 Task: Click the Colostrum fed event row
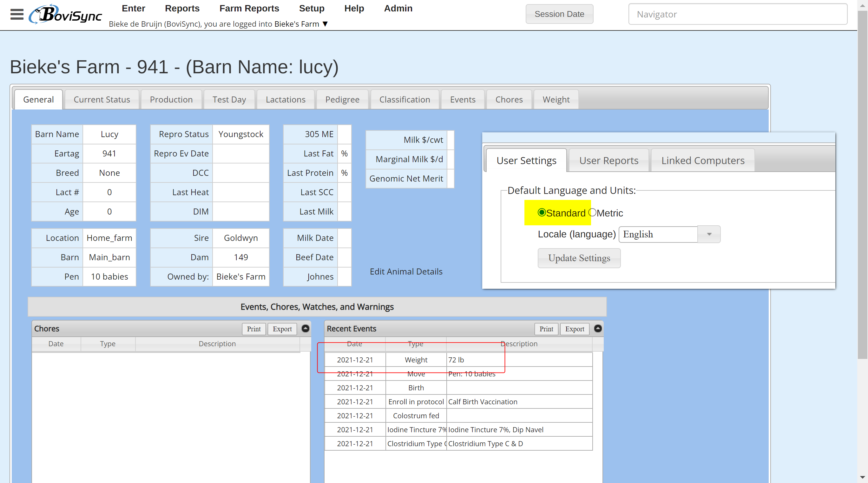pyautogui.click(x=458, y=416)
